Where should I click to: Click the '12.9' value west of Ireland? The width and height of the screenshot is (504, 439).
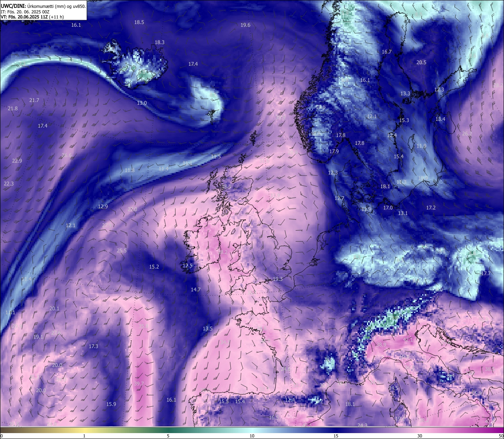103,207
